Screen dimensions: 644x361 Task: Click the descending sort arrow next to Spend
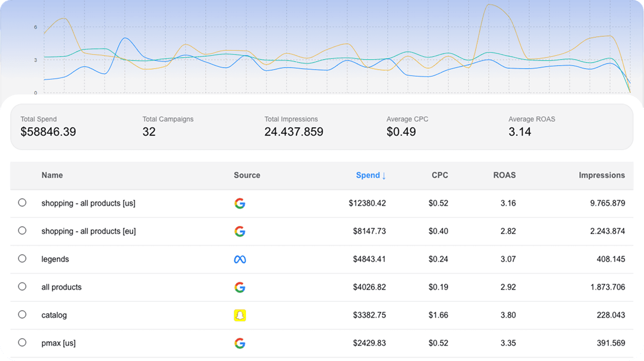pos(384,175)
